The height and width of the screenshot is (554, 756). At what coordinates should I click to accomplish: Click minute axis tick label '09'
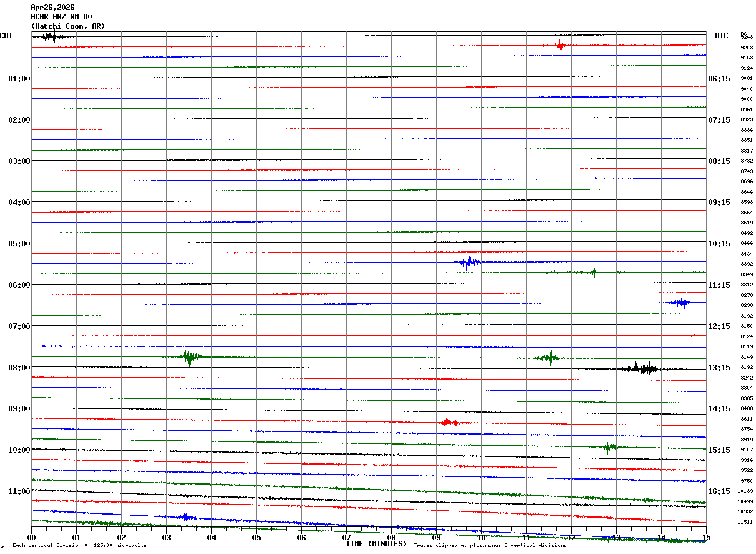(436, 538)
